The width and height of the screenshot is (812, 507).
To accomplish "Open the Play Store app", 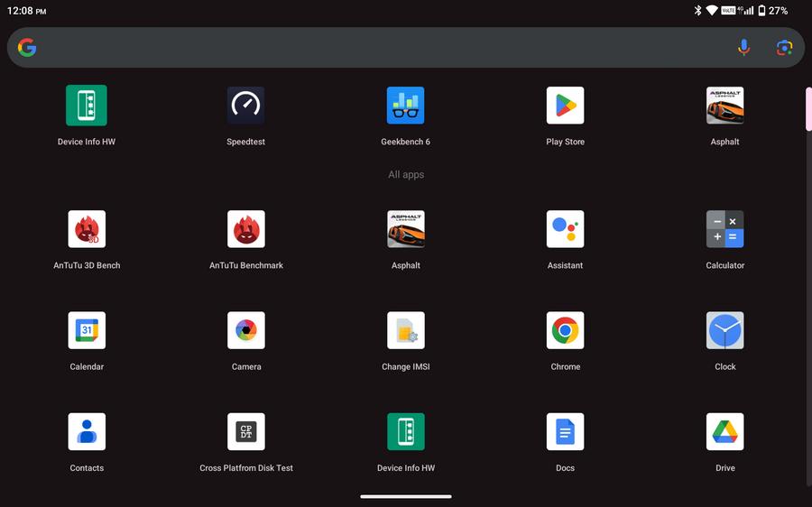I will tap(565, 106).
